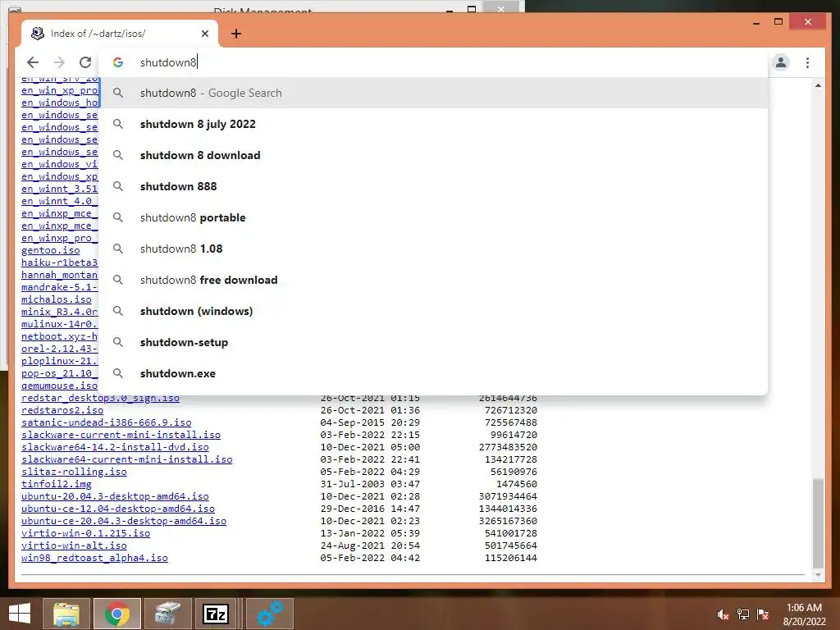Open ubuntu-ce-12.04-desktop-amd64.iso link
The width and height of the screenshot is (840, 630).
[x=118, y=509]
